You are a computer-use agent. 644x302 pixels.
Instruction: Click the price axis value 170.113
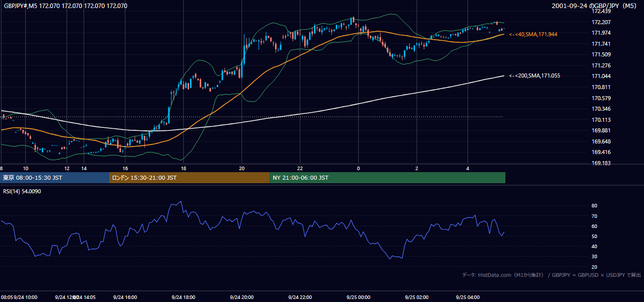601,120
